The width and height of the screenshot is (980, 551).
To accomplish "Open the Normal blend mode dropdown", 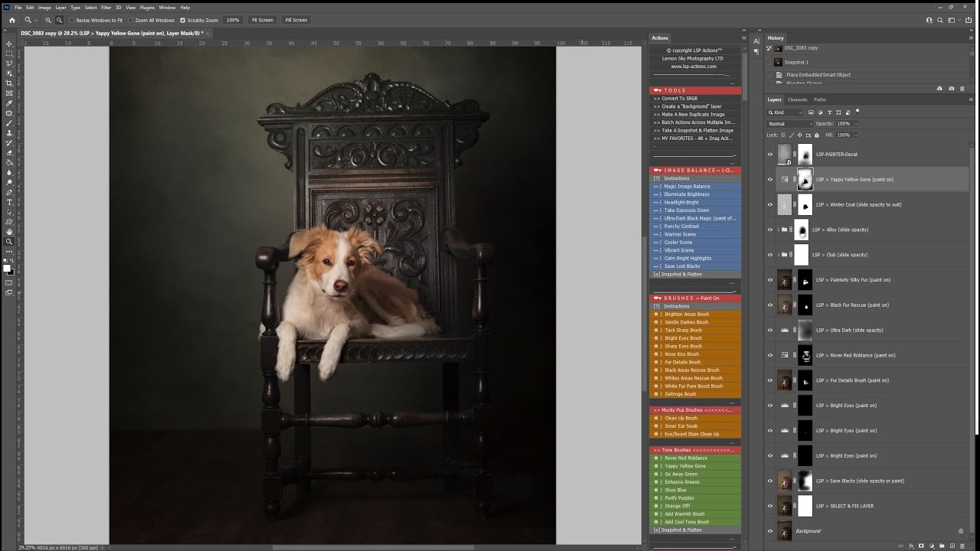I will coord(789,123).
